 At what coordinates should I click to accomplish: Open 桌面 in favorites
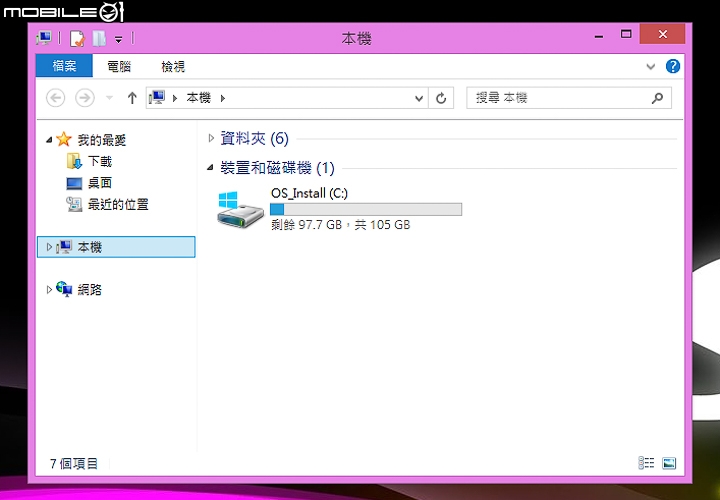[100, 183]
